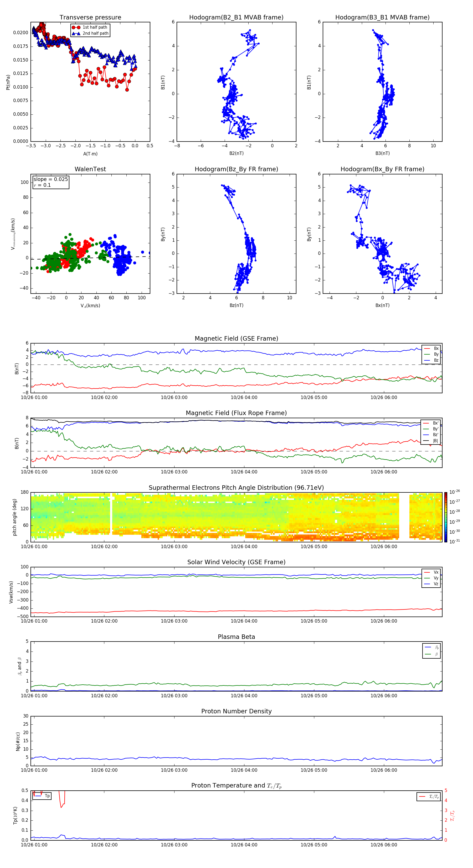The width and height of the screenshot is (473, 868).
Task: Click the colorbar '10^-26' tick label
Action: pos(455,492)
